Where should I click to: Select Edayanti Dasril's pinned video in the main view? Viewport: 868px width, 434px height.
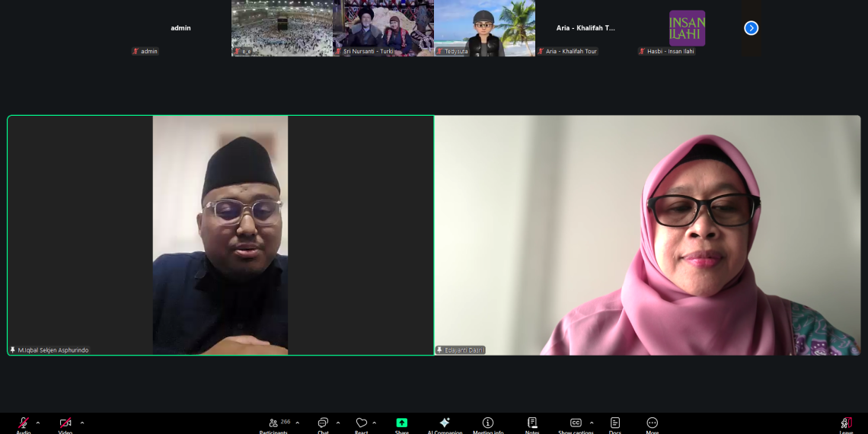pyautogui.click(x=648, y=235)
